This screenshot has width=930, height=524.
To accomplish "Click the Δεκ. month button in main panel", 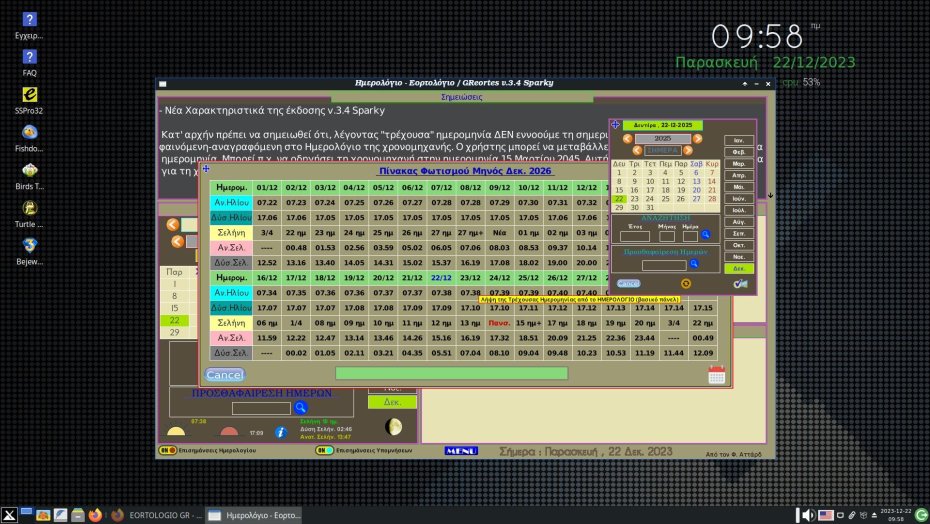I will tap(392, 402).
